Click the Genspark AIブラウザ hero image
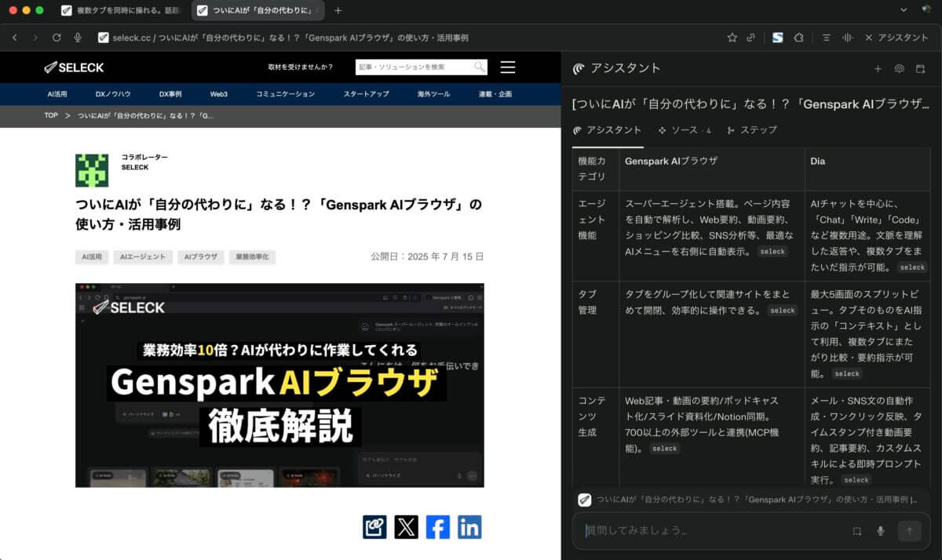Screen dimensions: 942x560 point(279,385)
